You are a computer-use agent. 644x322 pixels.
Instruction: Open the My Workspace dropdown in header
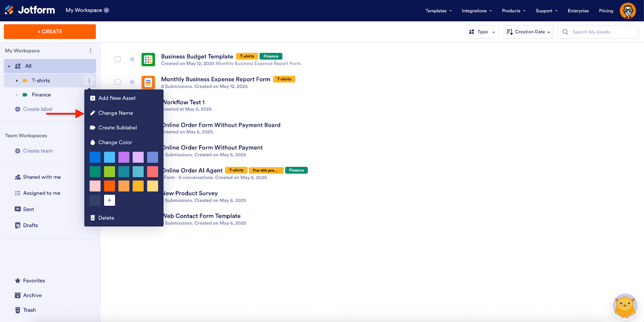[x=87, y=10]
